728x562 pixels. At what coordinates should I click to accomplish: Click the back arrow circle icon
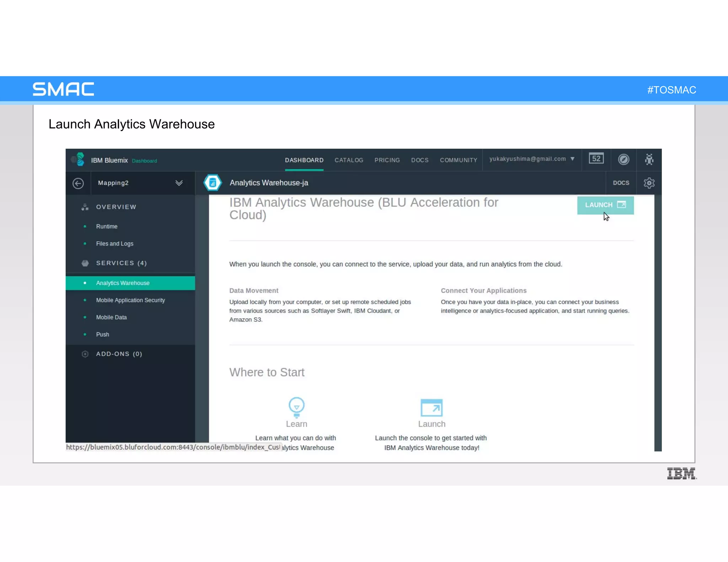78,183
